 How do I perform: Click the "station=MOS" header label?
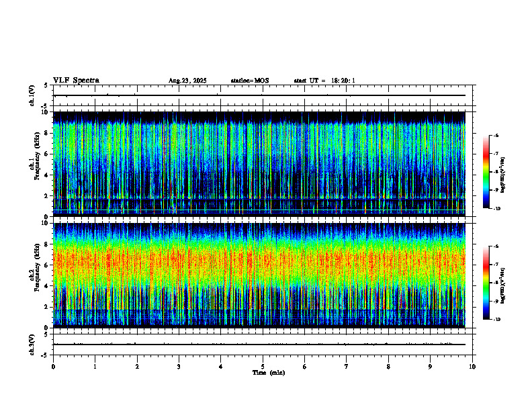pos(250,81)
